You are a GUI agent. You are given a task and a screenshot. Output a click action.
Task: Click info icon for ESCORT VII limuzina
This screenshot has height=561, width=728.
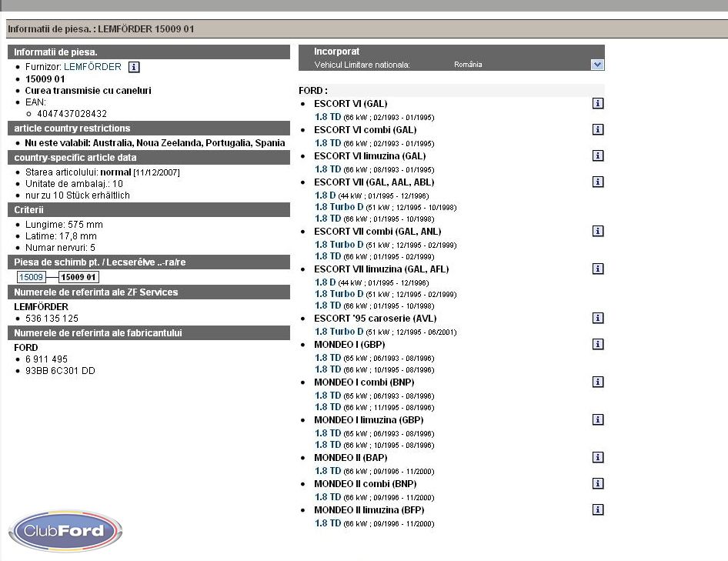tap(598, 269)
